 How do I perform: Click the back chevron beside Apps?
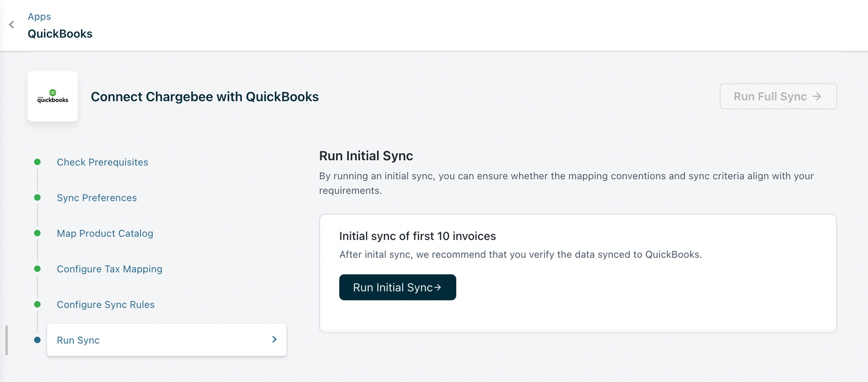[11, 25]
